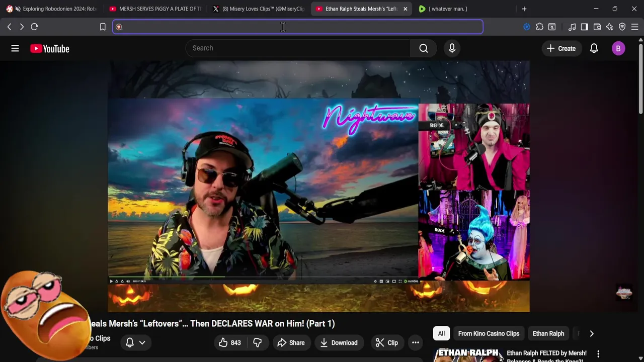Select the All filter chip
This screenshot has width=644, height=362.
[441, 334]
